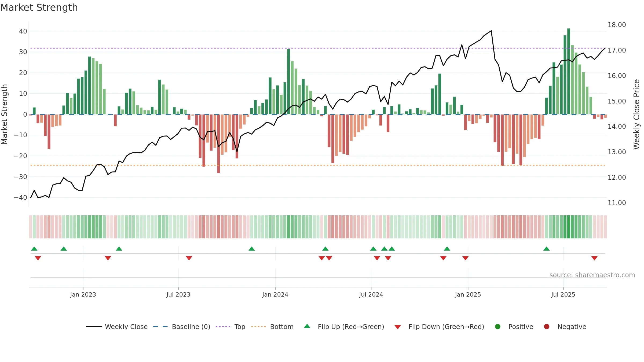Toggle the Bottom legend label
The image size is (644, 362).
click(282, 327)
